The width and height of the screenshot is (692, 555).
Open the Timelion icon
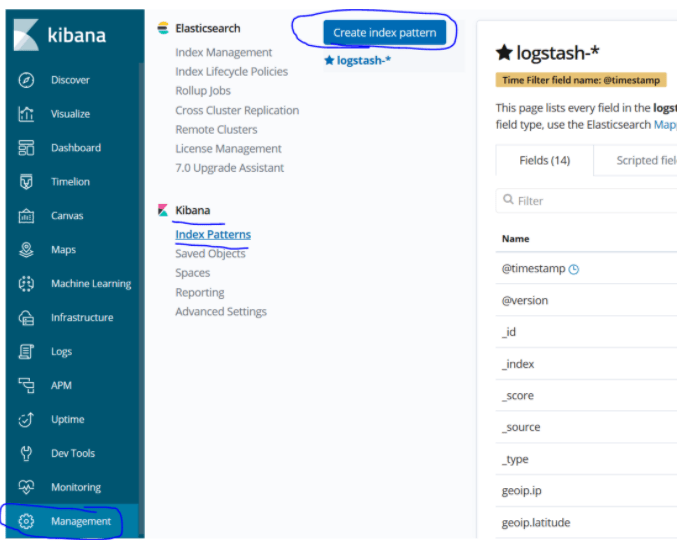(x=26, y=182)
